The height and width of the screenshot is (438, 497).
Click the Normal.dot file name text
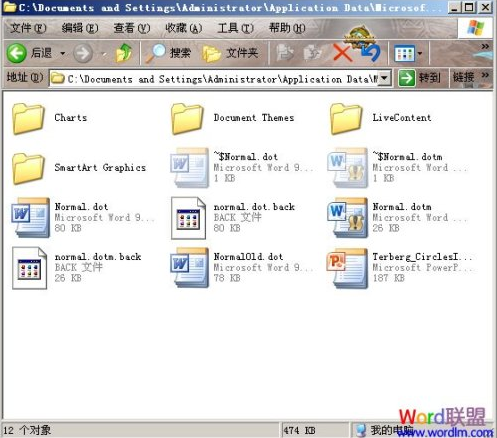81,207
